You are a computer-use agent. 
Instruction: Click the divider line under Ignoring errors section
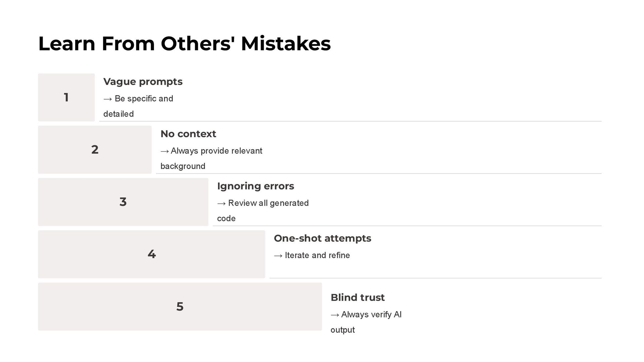pos(407,226)
